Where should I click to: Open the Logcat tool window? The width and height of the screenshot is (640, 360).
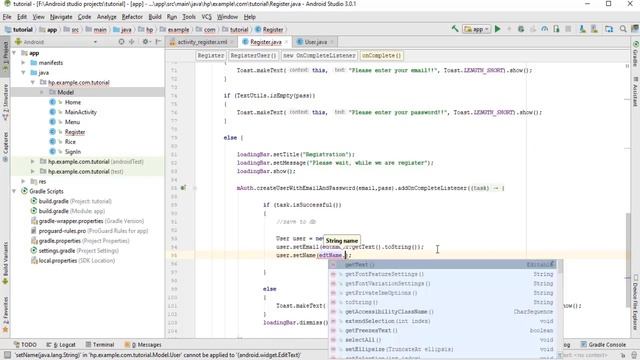(x=61, y=344)
